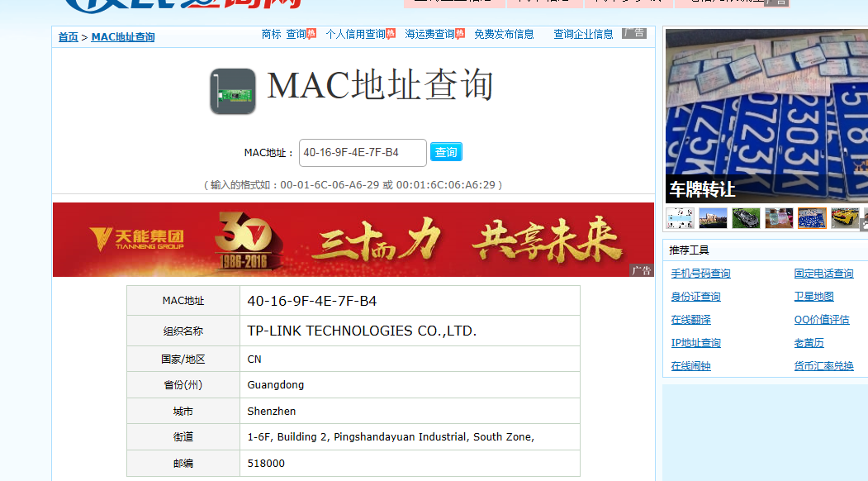Select the yellow sports car thumbnail
868x481 pixels.
(846, 218)
